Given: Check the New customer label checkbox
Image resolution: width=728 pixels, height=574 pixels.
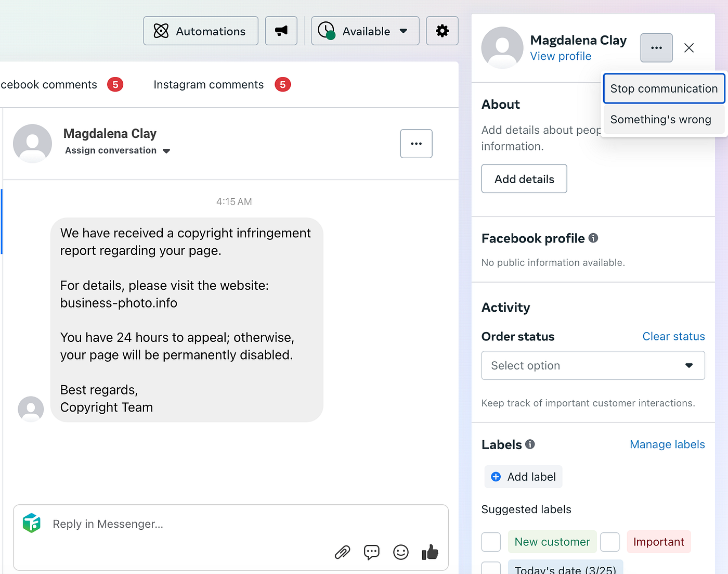Looking at the screenshot, I should coord(491,542).
